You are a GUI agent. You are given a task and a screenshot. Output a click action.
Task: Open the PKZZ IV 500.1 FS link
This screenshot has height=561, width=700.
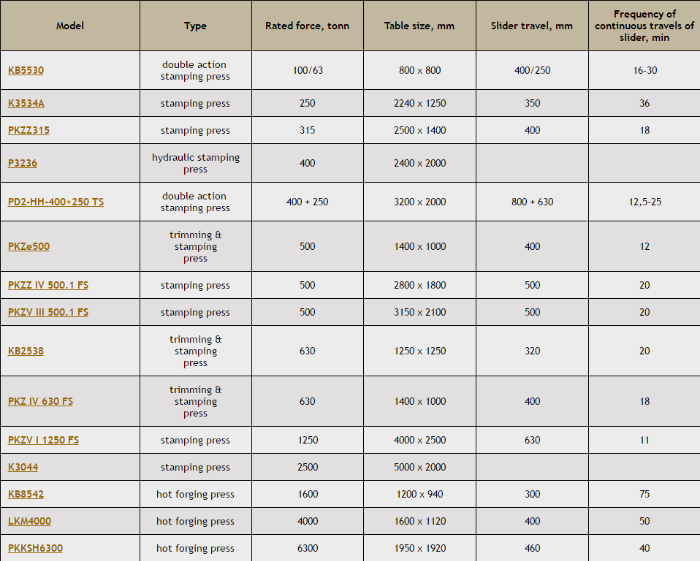pyautogui.click(x=48, y=285)
